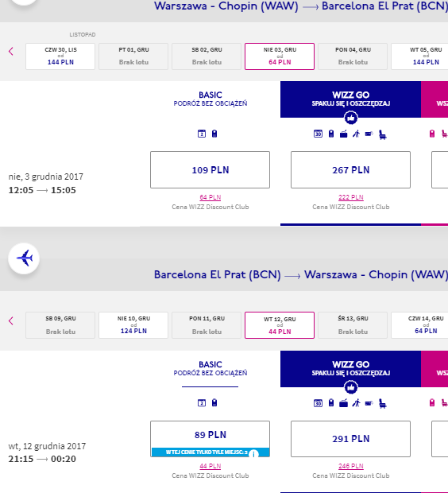
Task: Choose the 267 PLN WIZZ GO outbound fare
Action: point(350,170)
